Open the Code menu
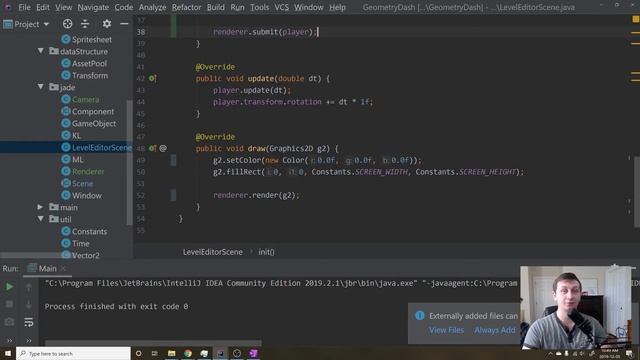Viewport: 640px width, 360px height. [124, 7]
